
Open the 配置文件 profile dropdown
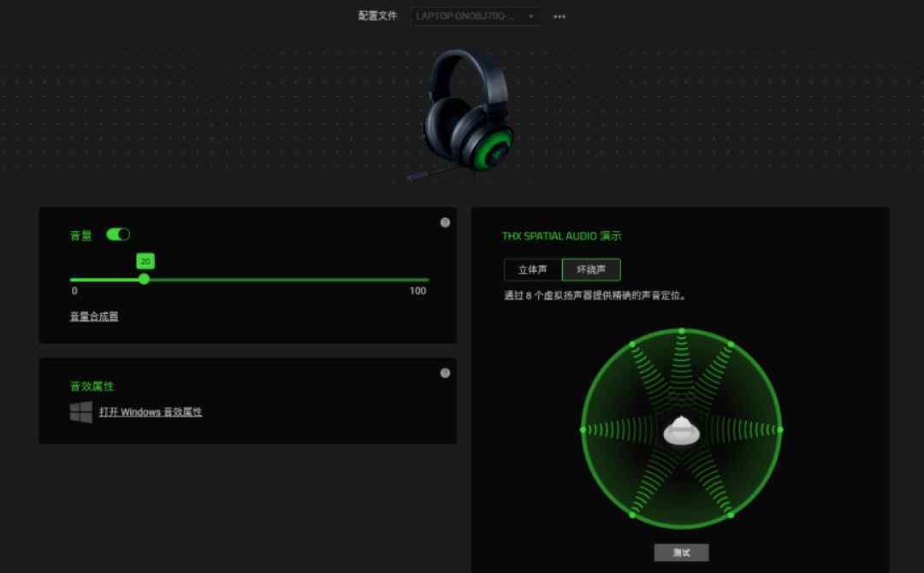[476, 16]
